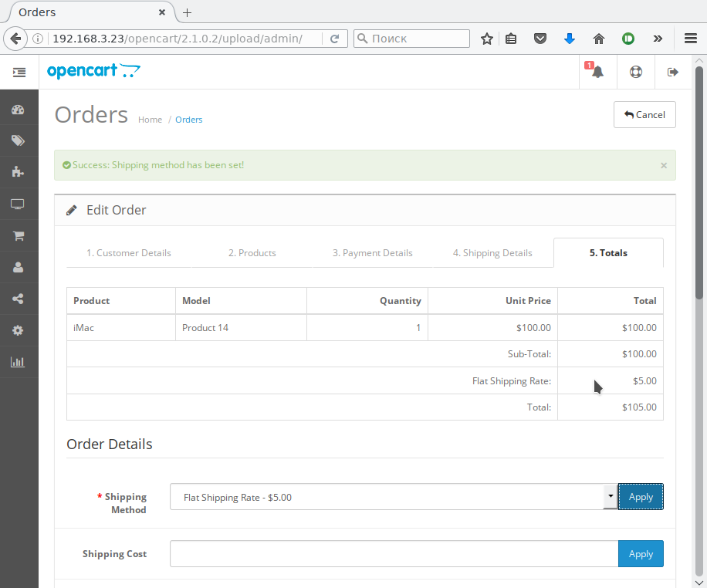Click the OpenCart logo
The image size is (707, 588).
pyautogui.click(x=94, y=71)
